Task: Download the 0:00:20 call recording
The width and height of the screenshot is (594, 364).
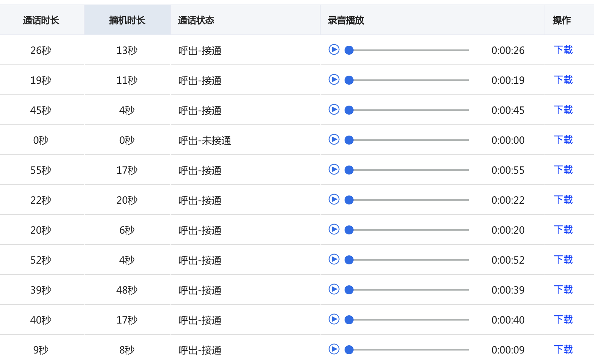Action: (x=563, y=230)
